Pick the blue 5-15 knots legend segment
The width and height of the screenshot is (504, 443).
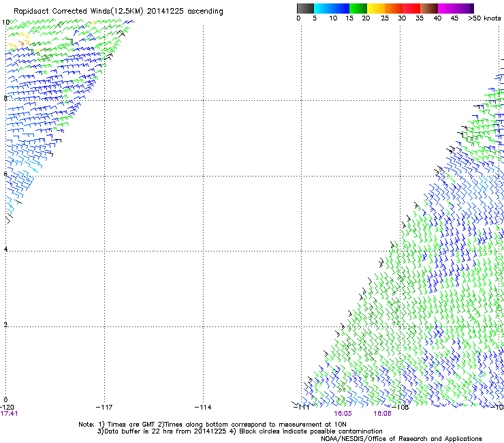coord(332,8)
